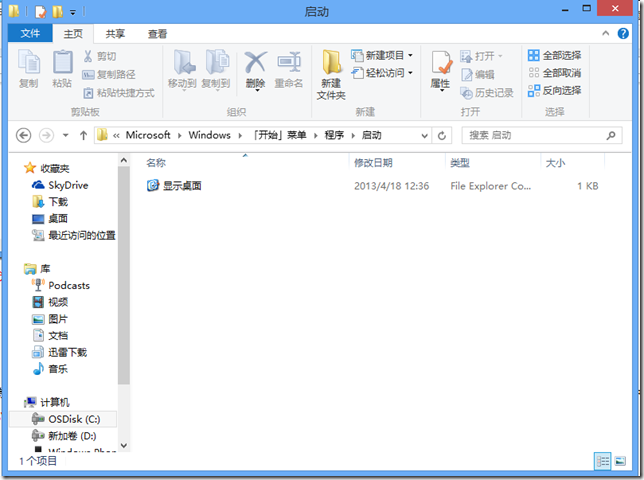Open Help with the question mark icon
This screenshot has width=644, height=480.
pyautogui.click(x=623, y=33)
